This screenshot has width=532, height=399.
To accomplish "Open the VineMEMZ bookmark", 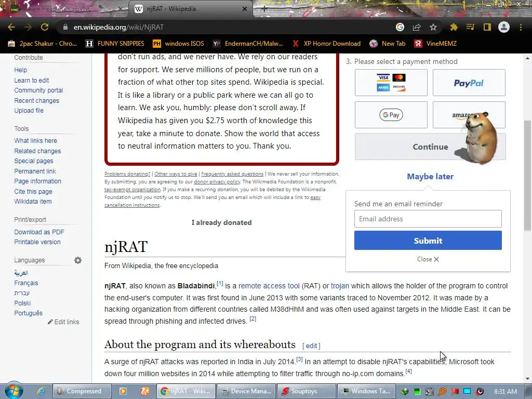I will pos(436,44).
